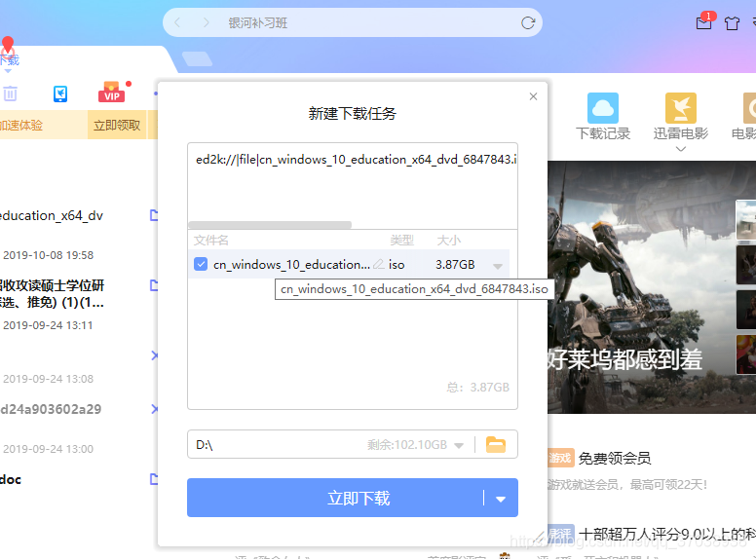The image size is (756, 559).
Task: Click the 大小 column header
Action: coord(448,240)
